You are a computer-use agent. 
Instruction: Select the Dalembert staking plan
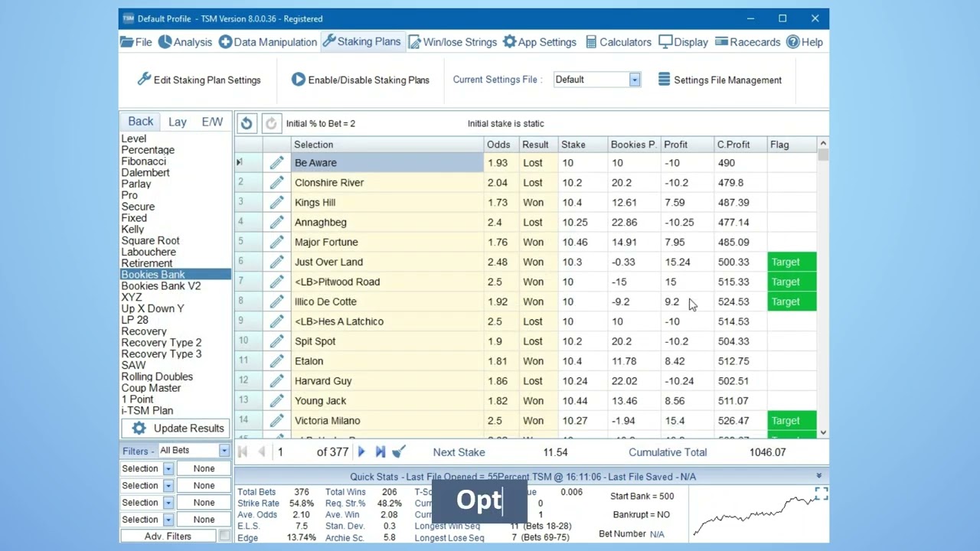[145, 173]
